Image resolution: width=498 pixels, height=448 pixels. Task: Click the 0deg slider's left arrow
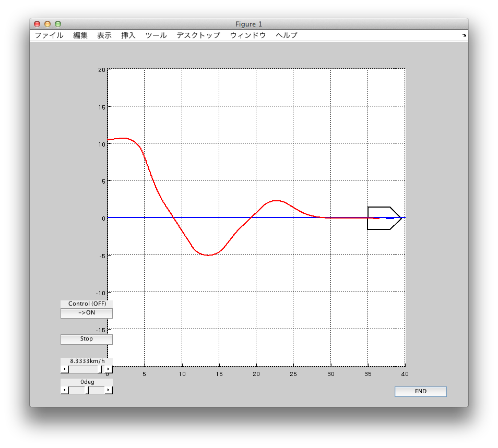pyautogui.click(x=64, y=390)
